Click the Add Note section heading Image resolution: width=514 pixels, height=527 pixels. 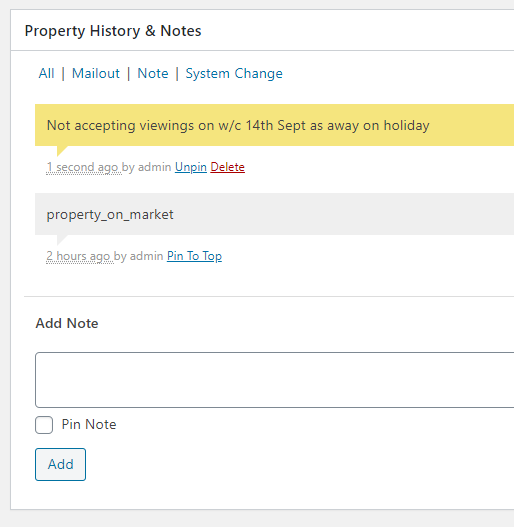point(67,323)
